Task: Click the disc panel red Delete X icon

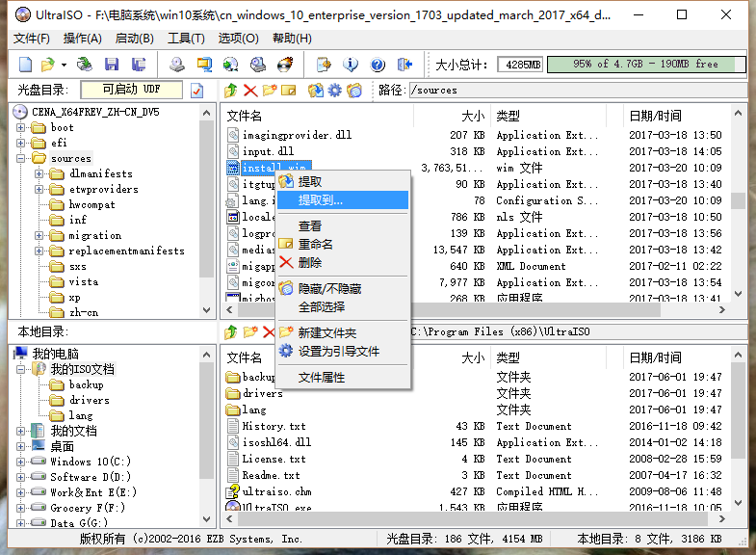Action: tap(250, 91)
